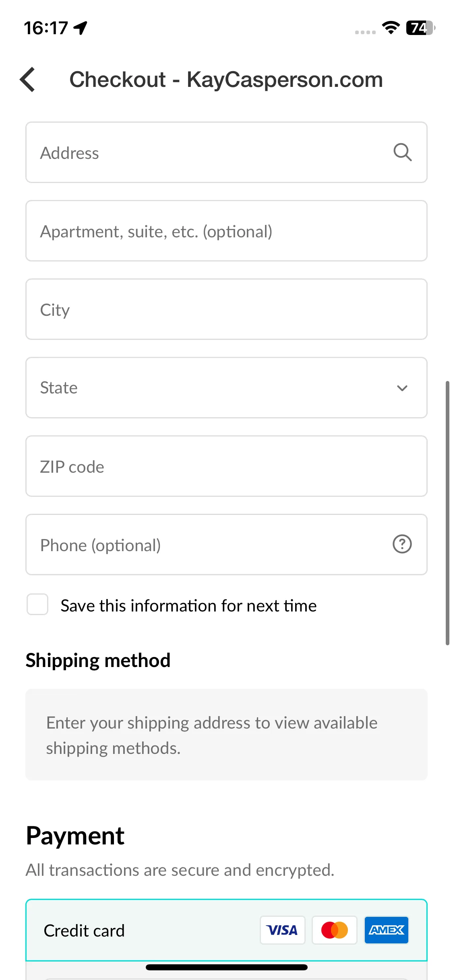Select the Credit card payment option
Image resolution: width=453 pixels, height=980 pixels.
tap(226, 930)
